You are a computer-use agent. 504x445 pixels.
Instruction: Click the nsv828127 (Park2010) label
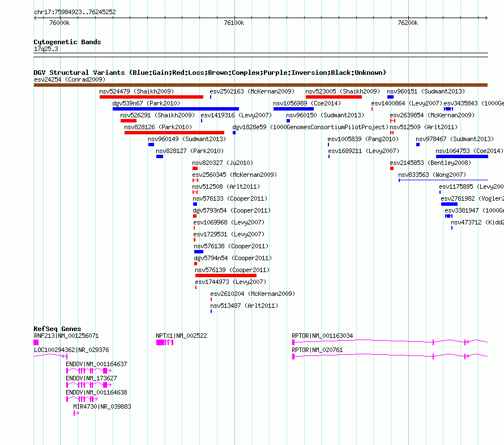(x=190, y=151)
